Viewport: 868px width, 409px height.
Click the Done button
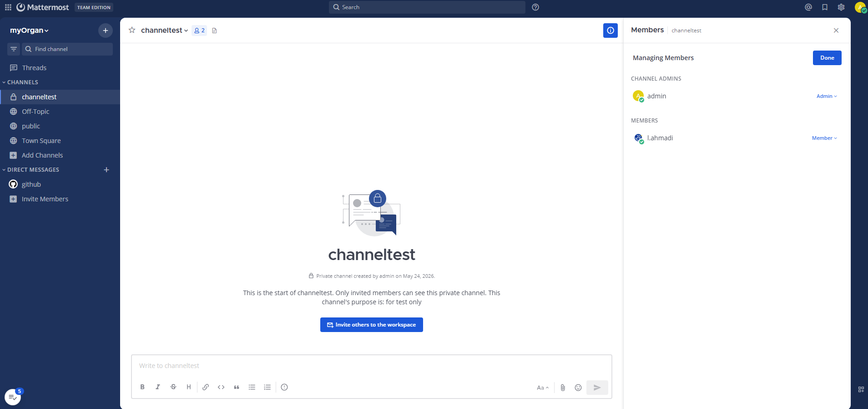coord(827,58)
